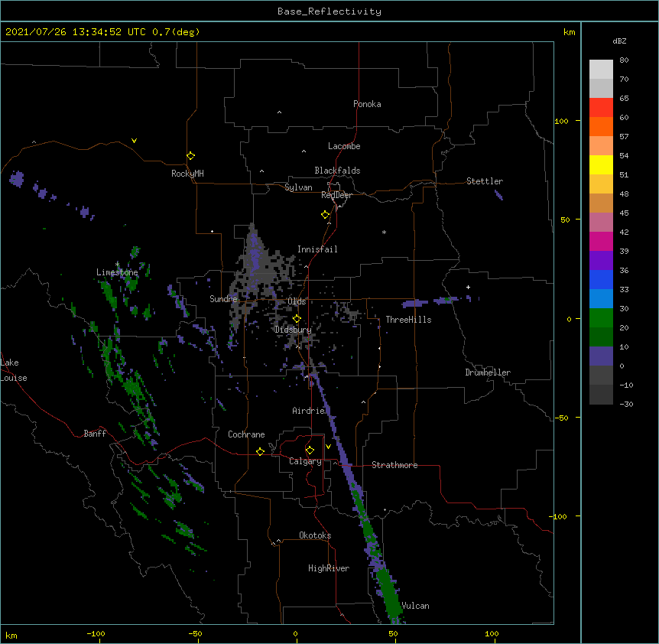
Task: Click the Limestone label
Action: click(x=117, y=272)
